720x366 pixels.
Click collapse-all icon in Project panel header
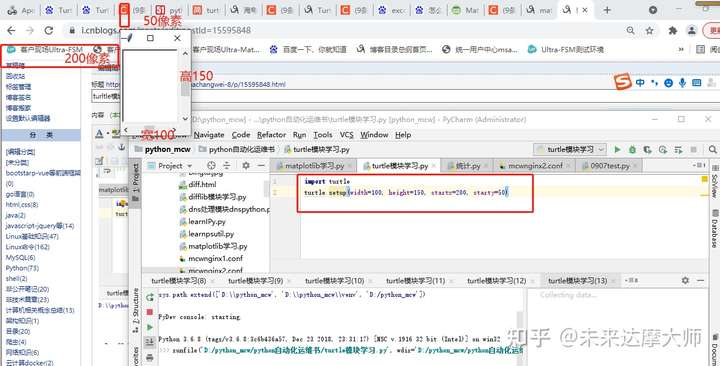[226, 165]
